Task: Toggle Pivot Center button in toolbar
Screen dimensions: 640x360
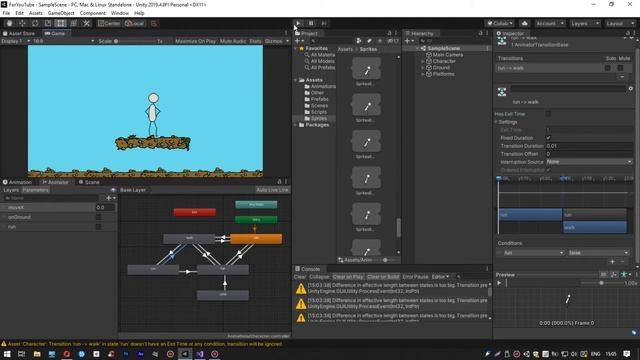Action: click(x=109, y=23)
